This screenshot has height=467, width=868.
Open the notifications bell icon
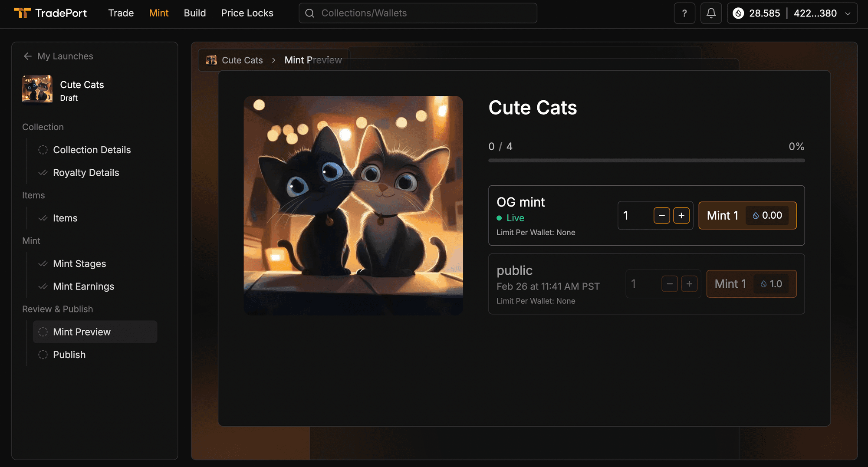[711, 13]
